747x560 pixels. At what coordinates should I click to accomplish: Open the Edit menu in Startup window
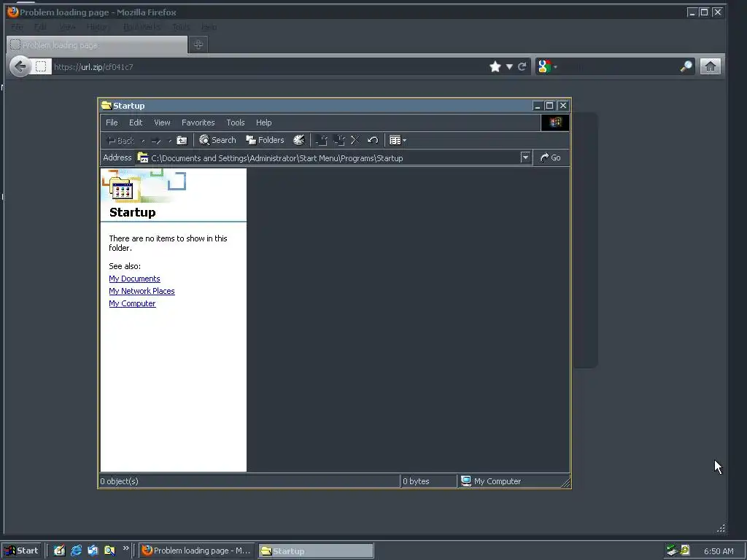pyautogui.click(x=135, y=122)
